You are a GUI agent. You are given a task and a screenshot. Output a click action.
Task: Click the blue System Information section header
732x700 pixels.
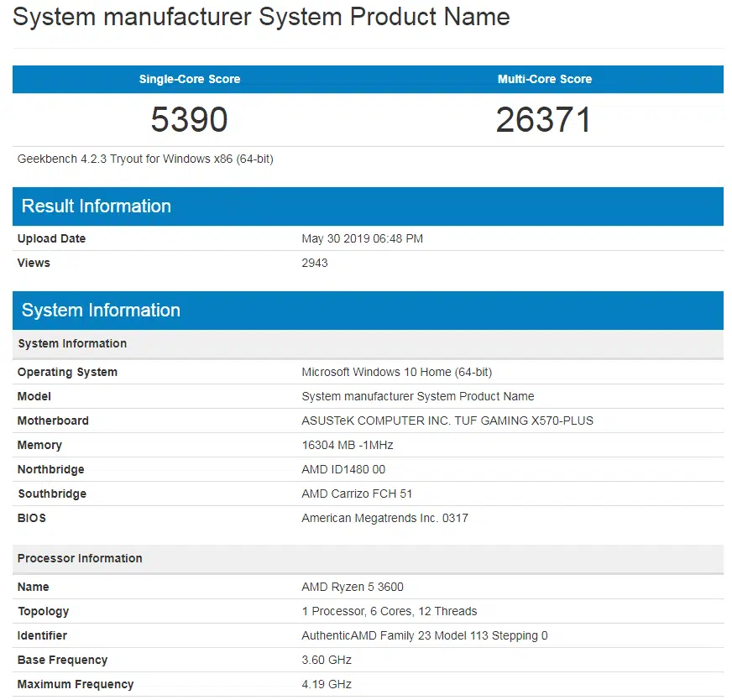click(x=368, y=311)
